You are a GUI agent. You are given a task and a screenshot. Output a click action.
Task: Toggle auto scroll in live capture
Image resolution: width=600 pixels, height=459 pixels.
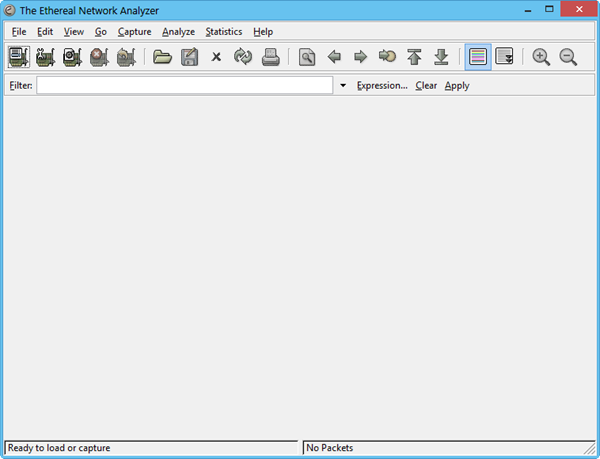tap(504, 57)
